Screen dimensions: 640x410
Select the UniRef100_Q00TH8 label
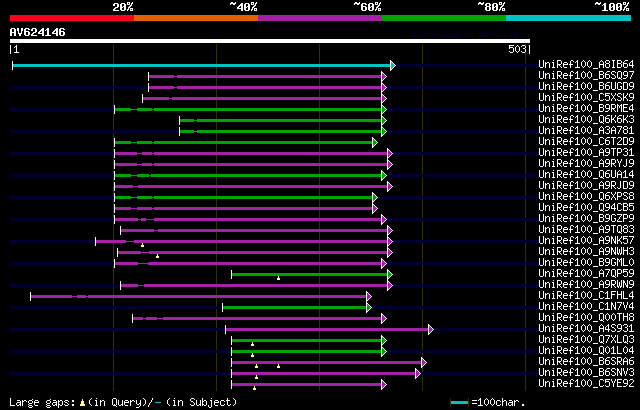(x=586, y=318)
